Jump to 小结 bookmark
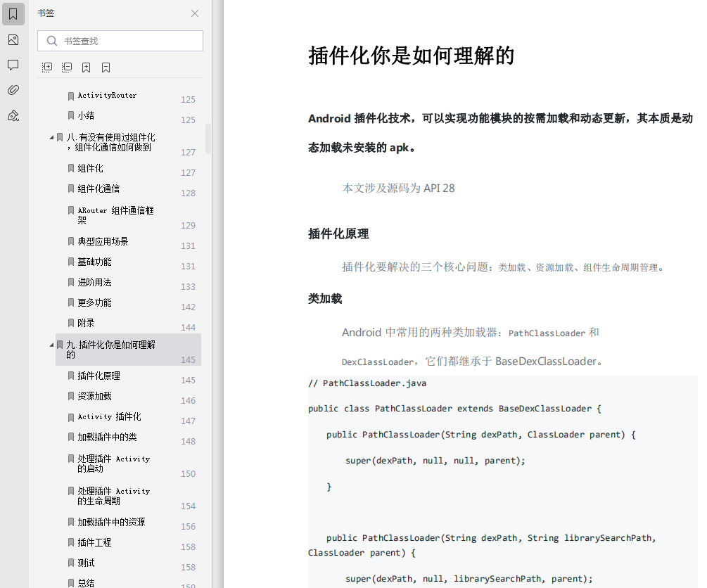 (x=86, y=115)
